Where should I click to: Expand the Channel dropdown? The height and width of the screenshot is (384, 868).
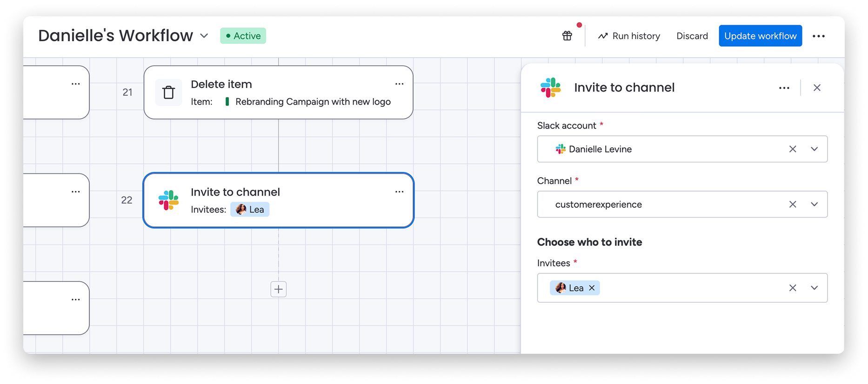814,205
